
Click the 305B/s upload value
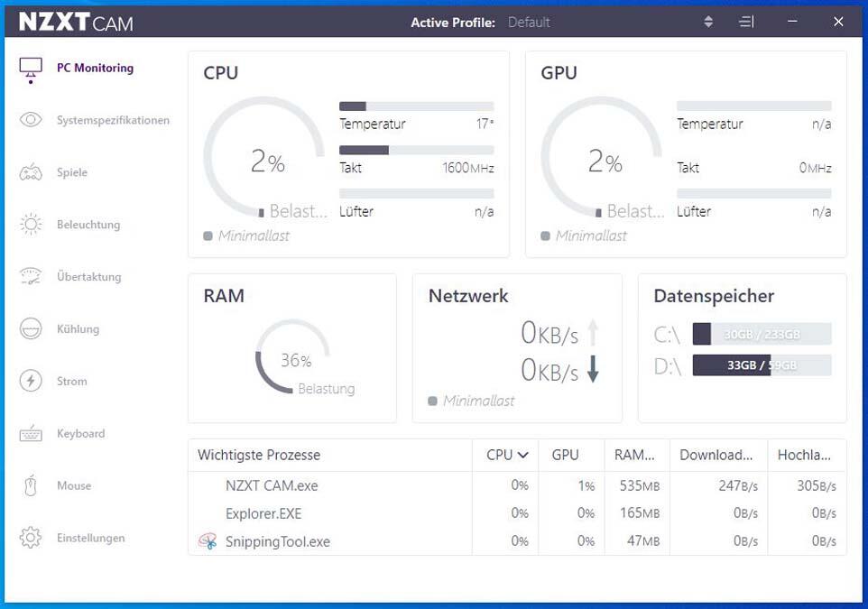pos(817,485)
